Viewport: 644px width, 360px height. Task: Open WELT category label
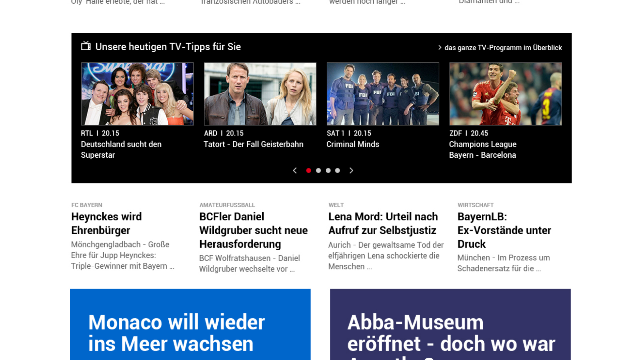[336, 205]
